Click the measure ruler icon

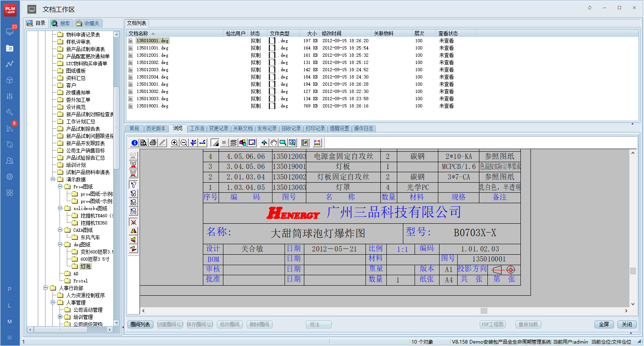317,142
